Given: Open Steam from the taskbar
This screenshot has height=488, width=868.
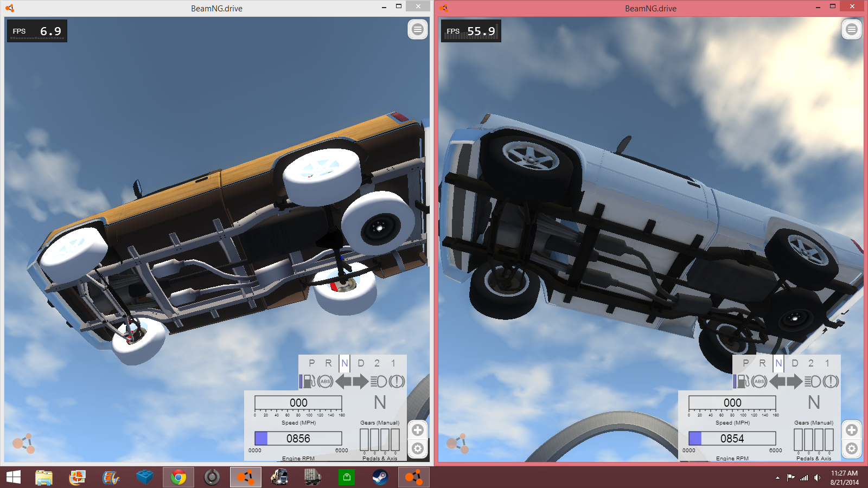Looking at the screenshot, I should [380, 477].
